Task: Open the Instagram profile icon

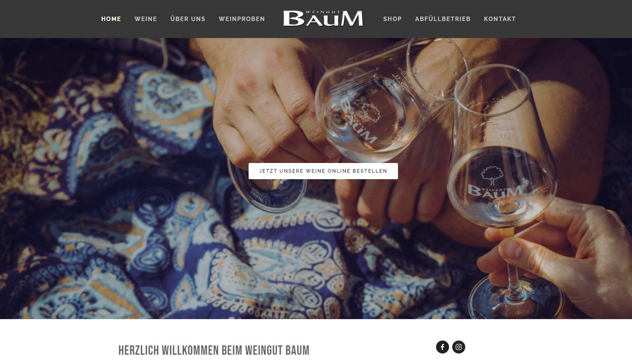Action: 459,347
